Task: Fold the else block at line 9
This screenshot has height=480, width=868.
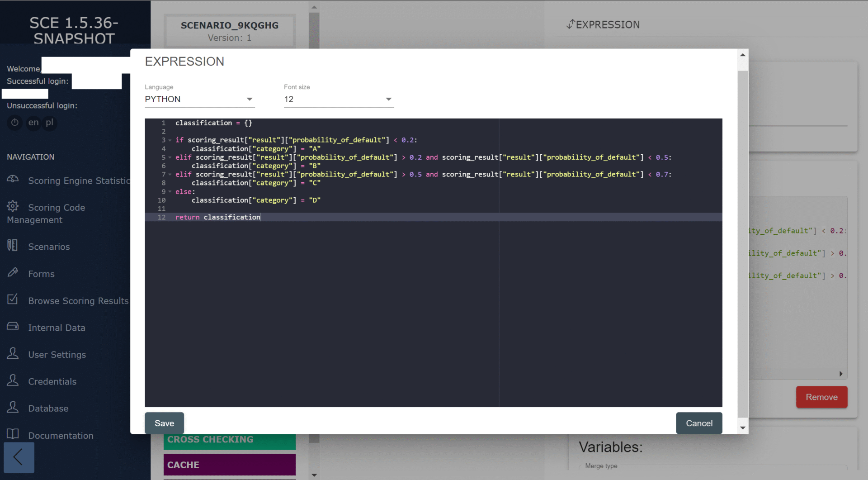Action: click(170, 192)
